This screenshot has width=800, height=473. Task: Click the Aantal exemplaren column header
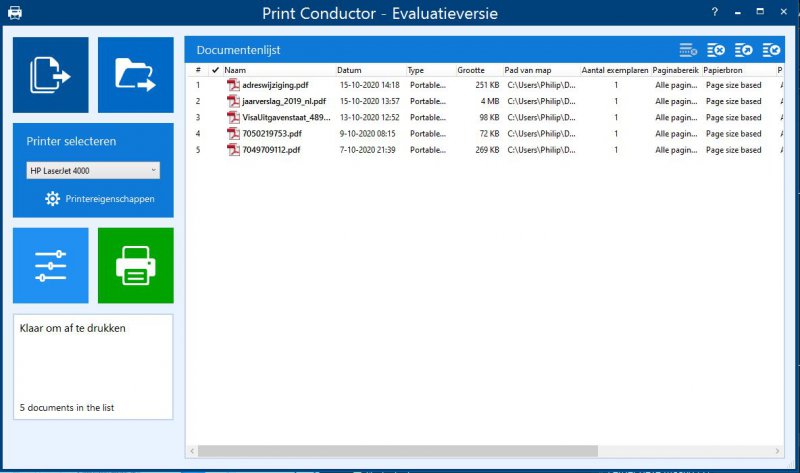[x=615, y=70]
